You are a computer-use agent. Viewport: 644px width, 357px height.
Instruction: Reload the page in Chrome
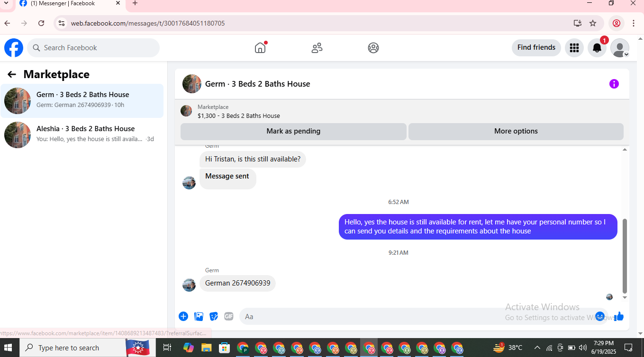[x=41, y=23]
